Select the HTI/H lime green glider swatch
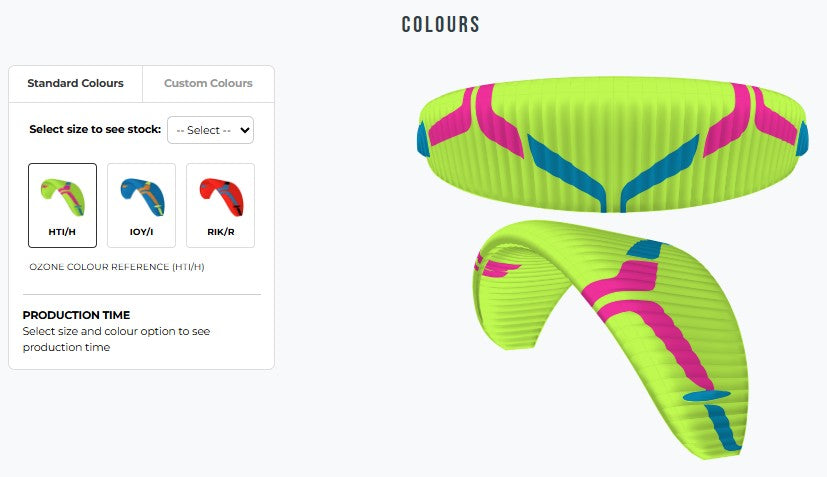This screenshot has height=477, width=827. coord(62,205)
